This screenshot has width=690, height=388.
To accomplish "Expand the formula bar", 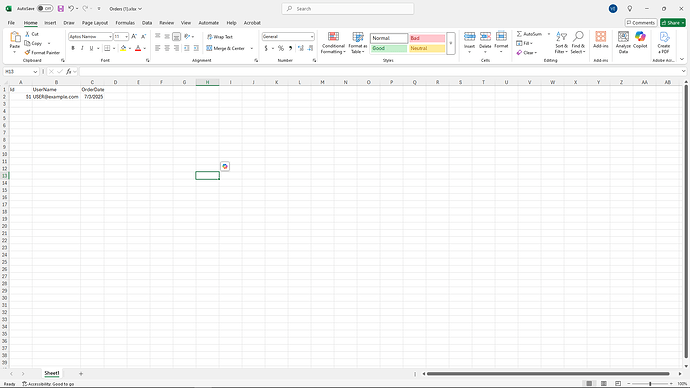I will coord(683,71).
